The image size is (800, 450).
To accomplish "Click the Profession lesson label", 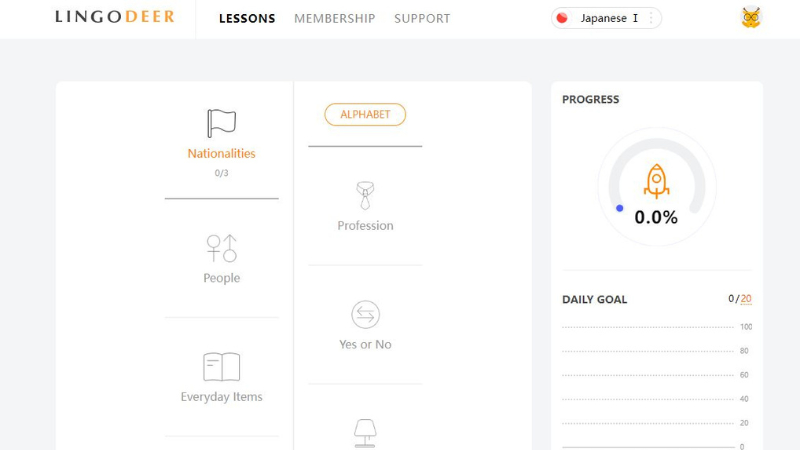I will [365, 226].
